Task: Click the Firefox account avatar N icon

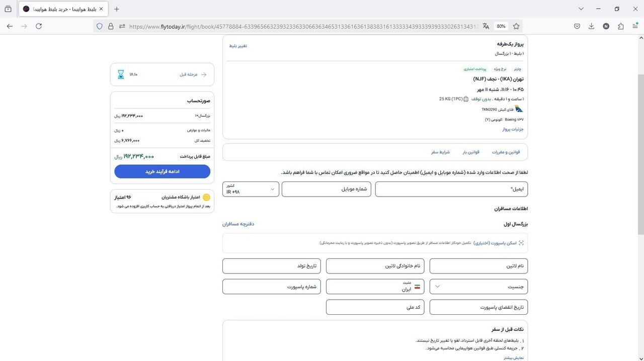Action: click(606, 26)
